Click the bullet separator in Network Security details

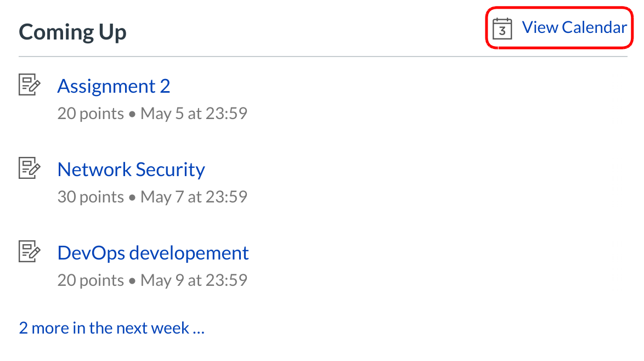pos(132,198)
